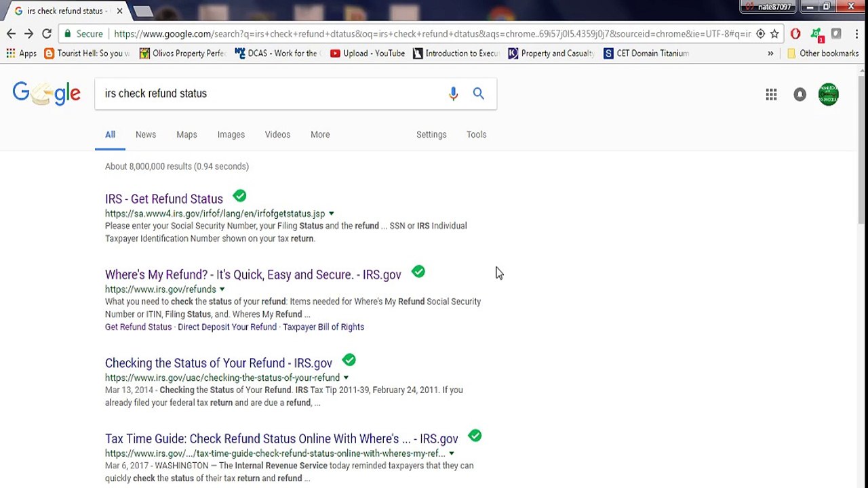Click the green extension icon with red badge
This screenshot has width=868, height=488.
[817, 34]
